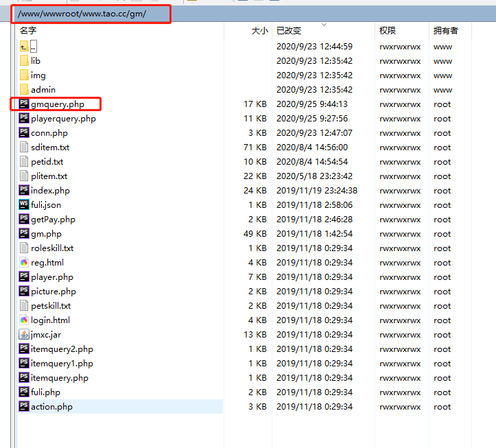Click the admin folder icon
496x448 pixels.
pyautogui.click(x=24, y=90)
